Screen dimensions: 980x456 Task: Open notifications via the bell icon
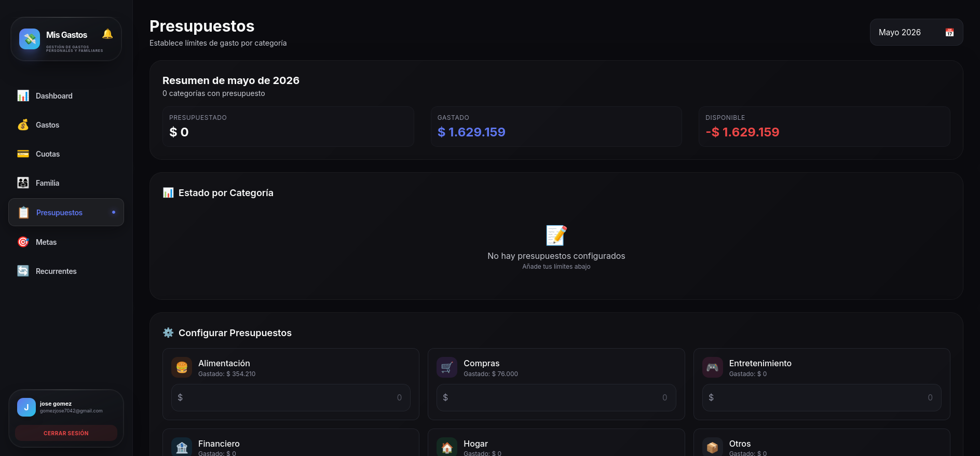click(x=107, y=34)
